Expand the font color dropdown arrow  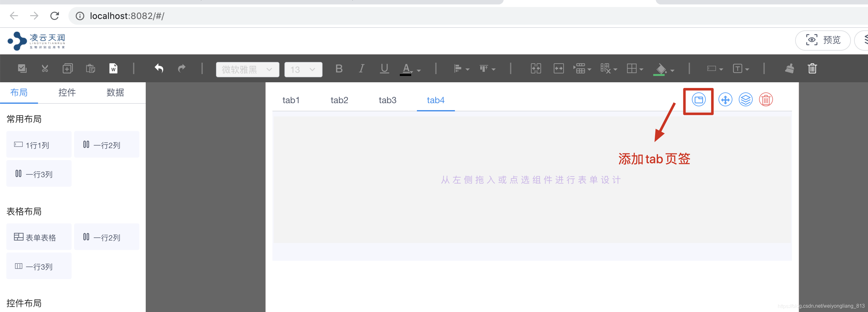tap(419, 70)
